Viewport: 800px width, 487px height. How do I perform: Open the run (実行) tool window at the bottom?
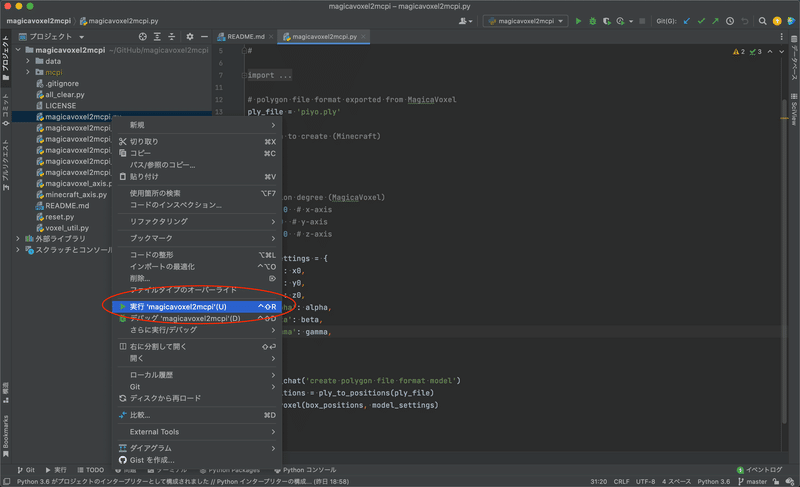(56, 470)
